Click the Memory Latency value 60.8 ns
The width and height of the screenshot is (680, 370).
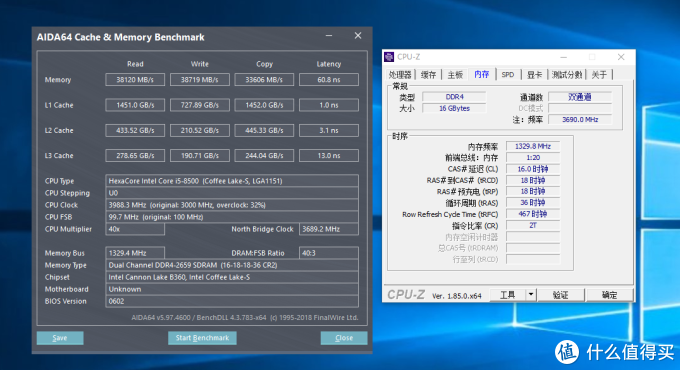329,80
